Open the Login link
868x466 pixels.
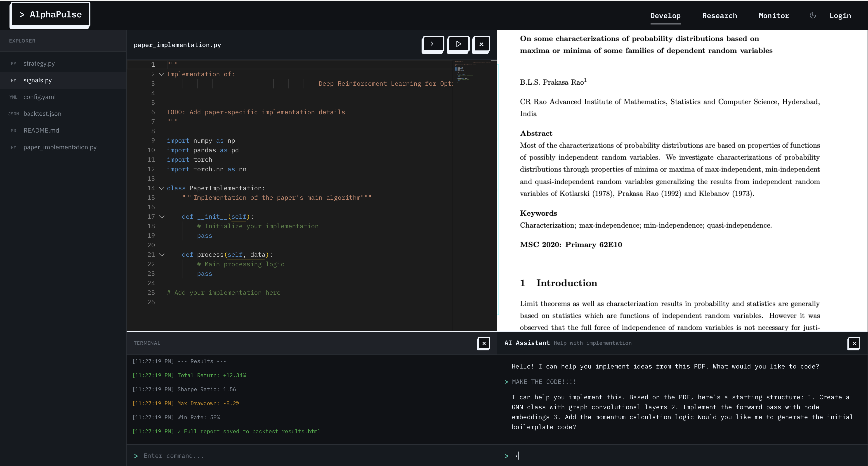(x=840, y=16)
